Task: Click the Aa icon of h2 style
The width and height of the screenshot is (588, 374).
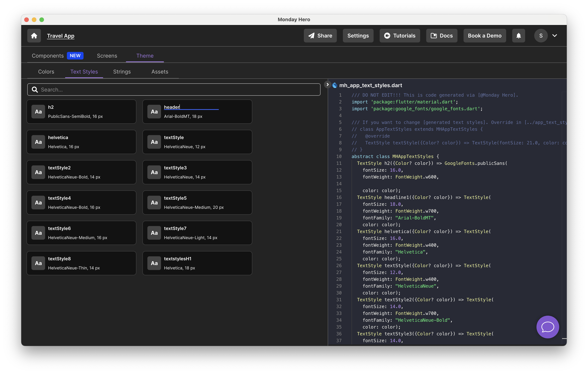Action: click(38, 112)
